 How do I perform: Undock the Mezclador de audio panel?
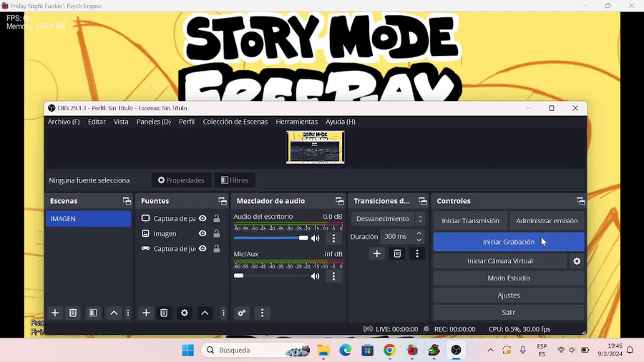[339, 201]
